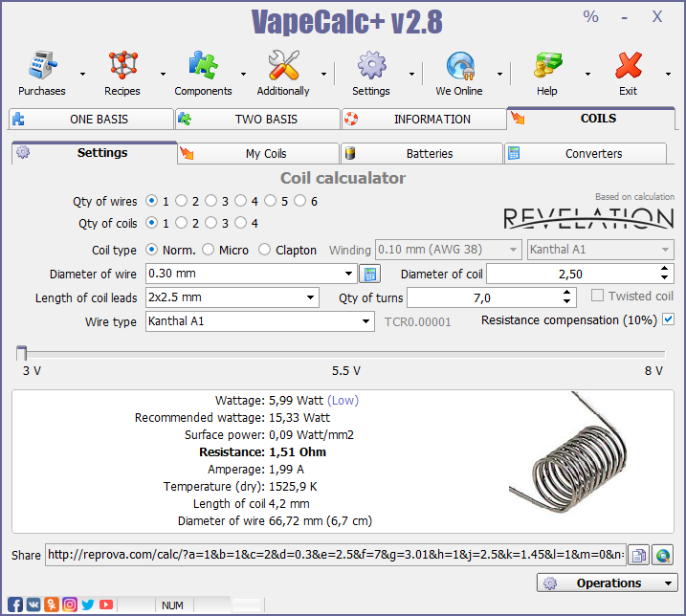
Task: Decrease the Qty of turns value
Action: (566, 302)
